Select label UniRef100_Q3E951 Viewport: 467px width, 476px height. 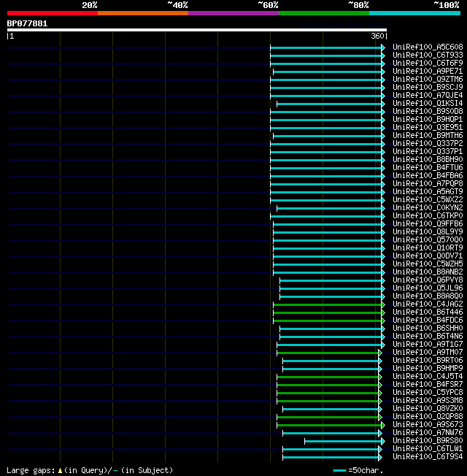point(428,128)
